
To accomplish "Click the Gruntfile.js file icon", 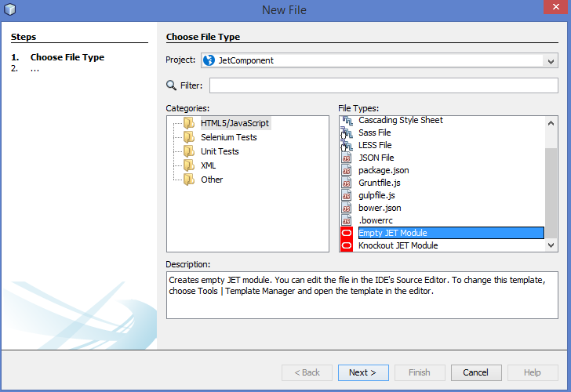I will click(347, 183).
